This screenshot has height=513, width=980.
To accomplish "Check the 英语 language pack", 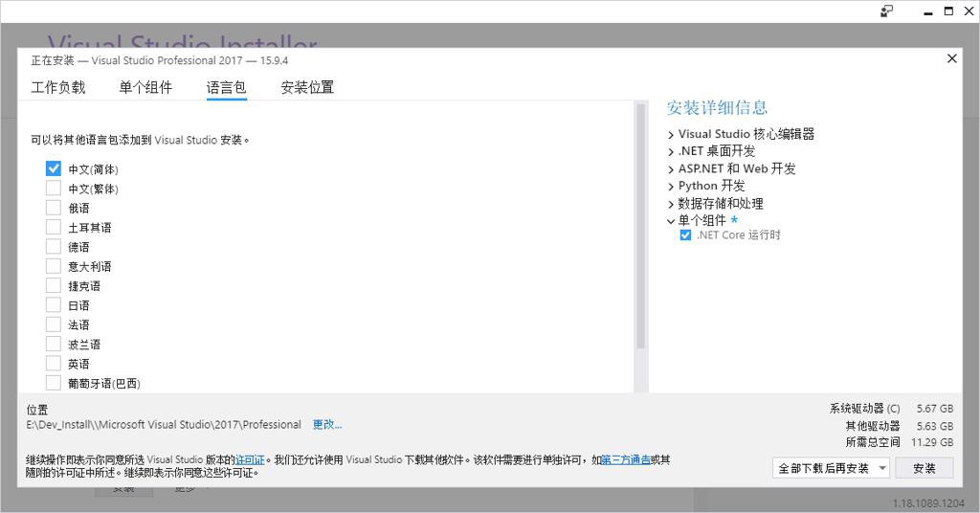I will coord(54,363).
